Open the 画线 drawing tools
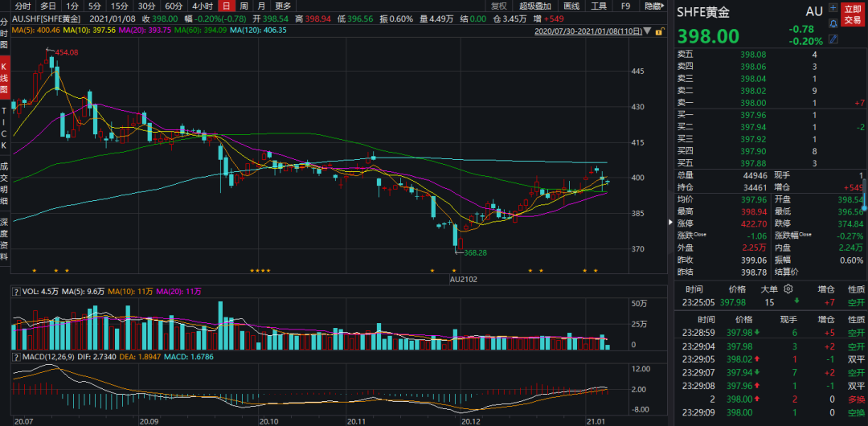The height and width of the screenshot is (426, 868). pos(571,6)
